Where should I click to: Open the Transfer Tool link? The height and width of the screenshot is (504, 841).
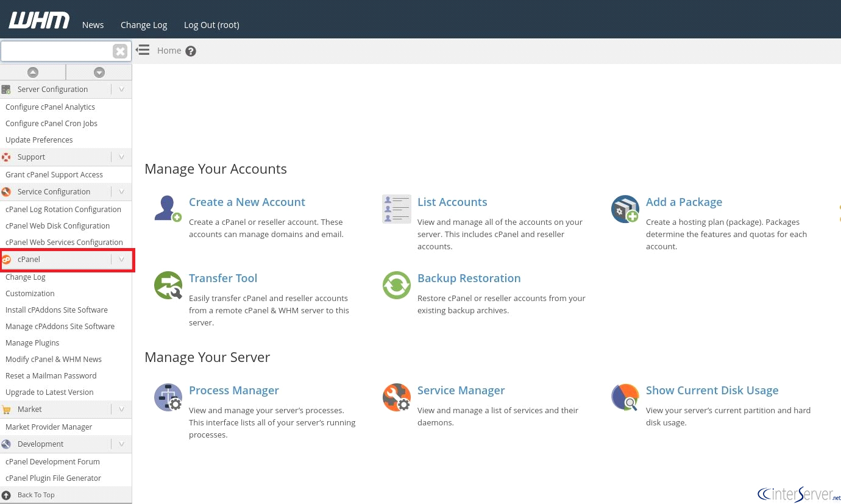tap(223, 279)
